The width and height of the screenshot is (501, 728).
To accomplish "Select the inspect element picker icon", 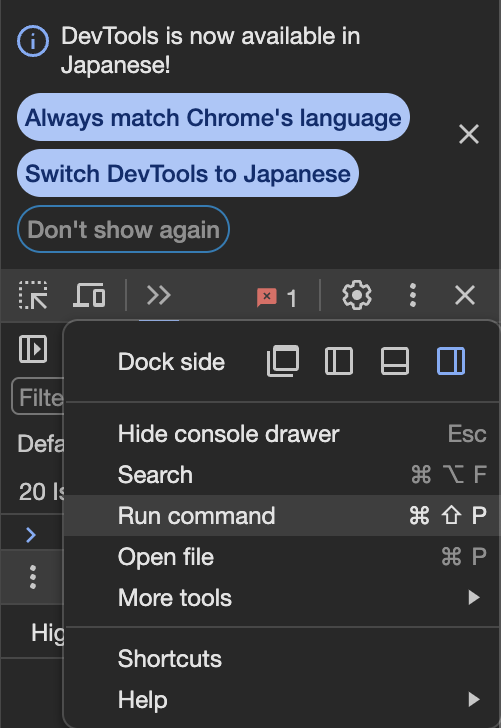I will [x=33, y=295].
